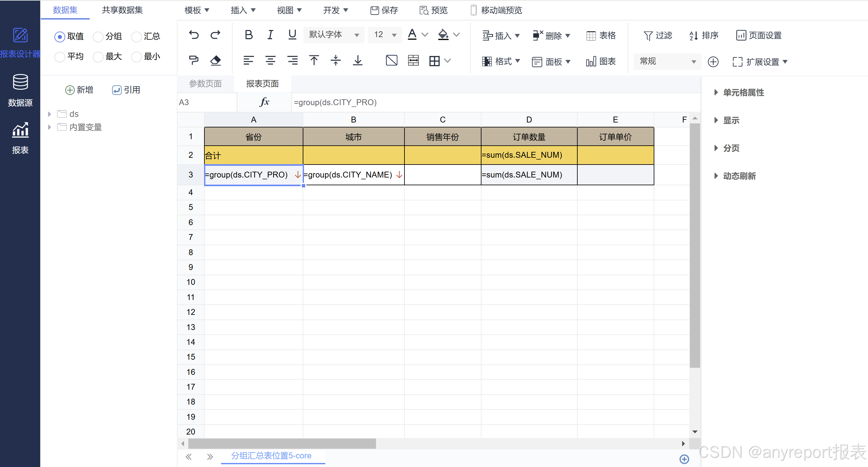This screenshot has width=868, height=467.
Task: Click the 新增 dataset button
Action: [79, 90]
